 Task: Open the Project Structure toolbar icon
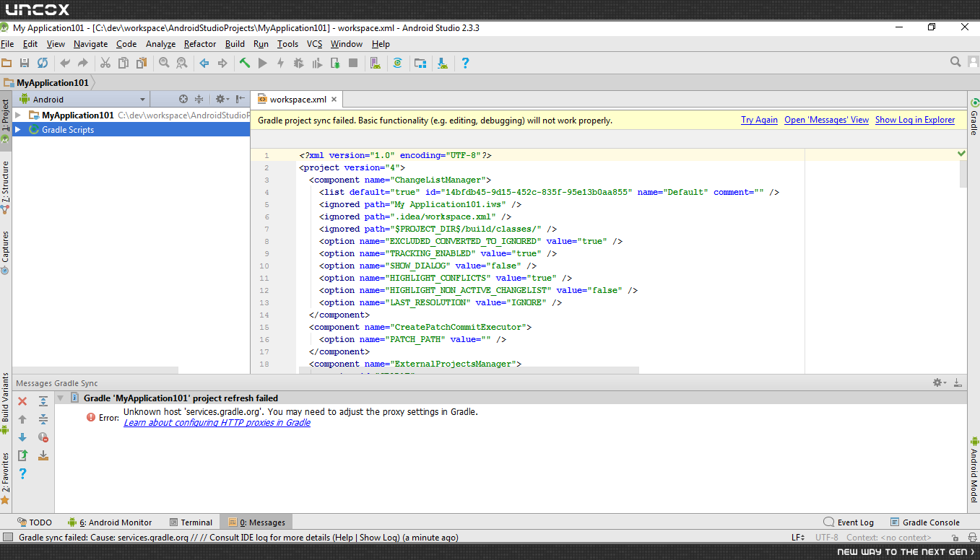pos(420,64)
